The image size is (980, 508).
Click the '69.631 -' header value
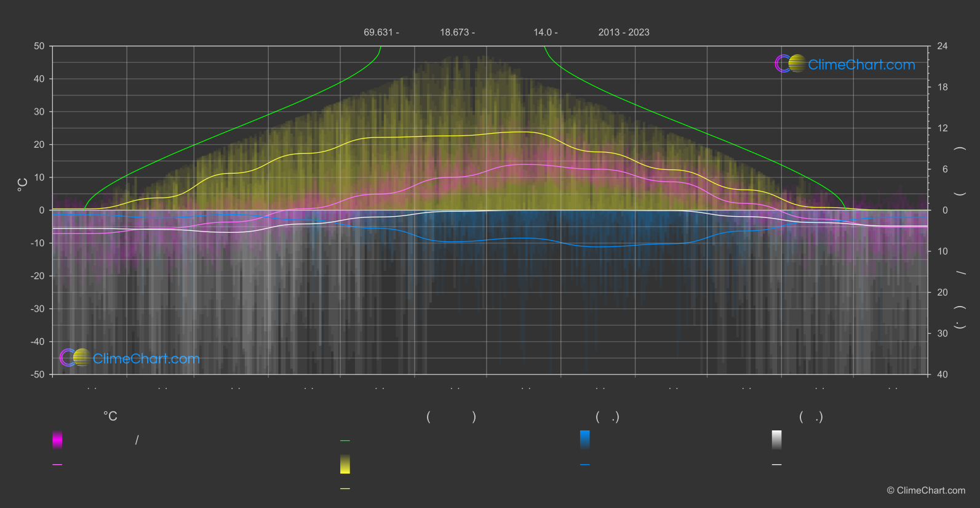(x=381, y=32)
